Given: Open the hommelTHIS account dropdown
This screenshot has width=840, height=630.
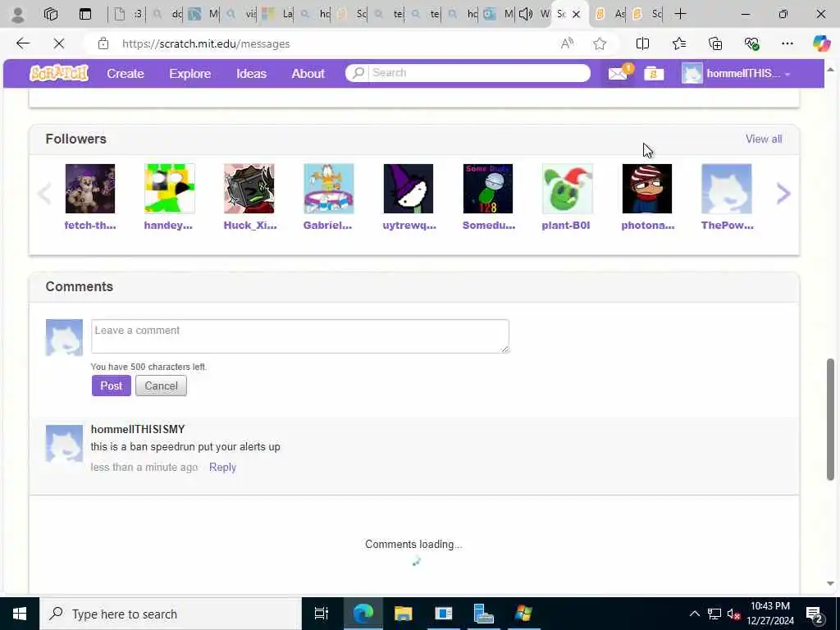Looking at the screenshot, I should 736,73.
